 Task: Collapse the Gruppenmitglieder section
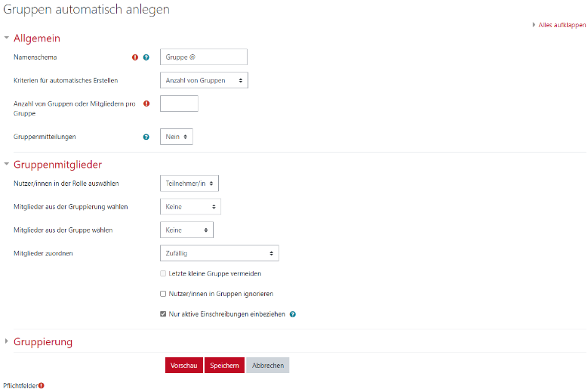[57, 165]
